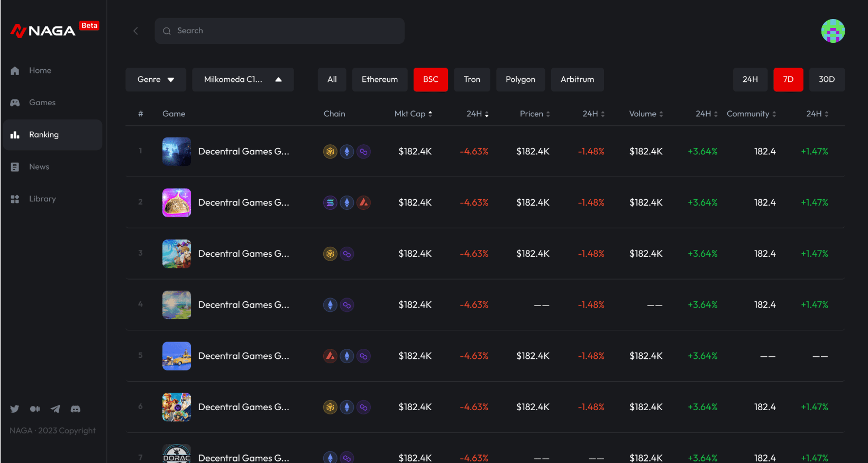Click the Polygon chain icon in rank 6 row
868x463 pixels.
[363, 407]
